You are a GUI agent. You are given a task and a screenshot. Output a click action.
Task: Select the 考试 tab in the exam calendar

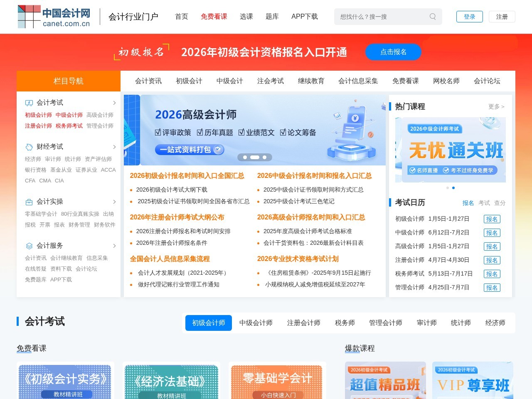click(x=484, y=203)
